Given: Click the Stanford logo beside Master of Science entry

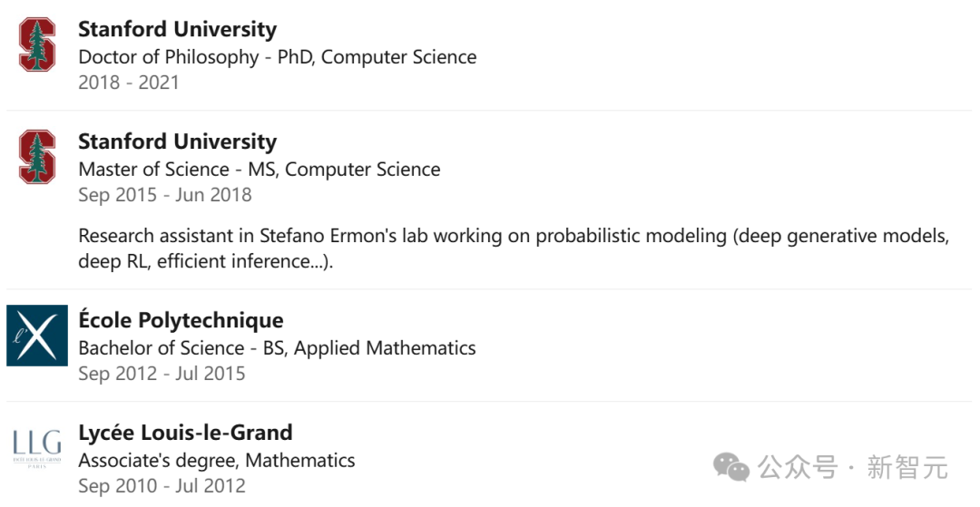Looking at the screenshot, I should click(37, 157).
